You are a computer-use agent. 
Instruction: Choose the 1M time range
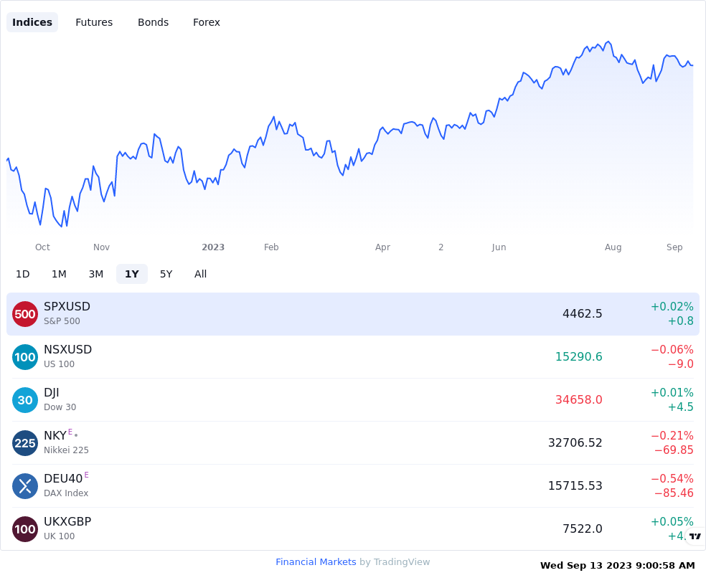coord(59,274)
